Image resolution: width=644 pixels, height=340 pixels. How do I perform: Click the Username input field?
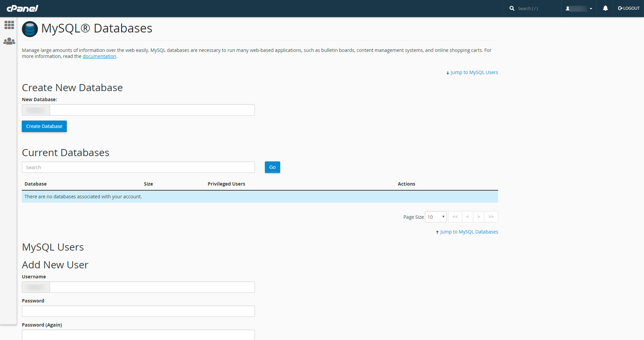[x=152, y=287]
